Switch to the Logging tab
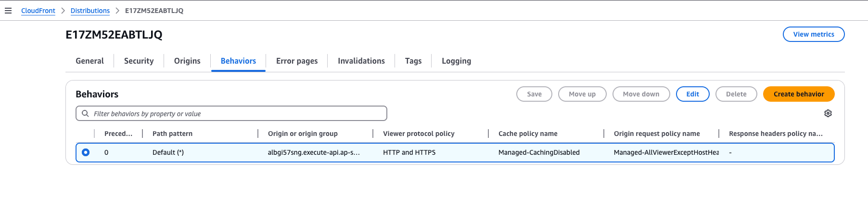This screenshot has width=868, height=202. coord(456,61)
